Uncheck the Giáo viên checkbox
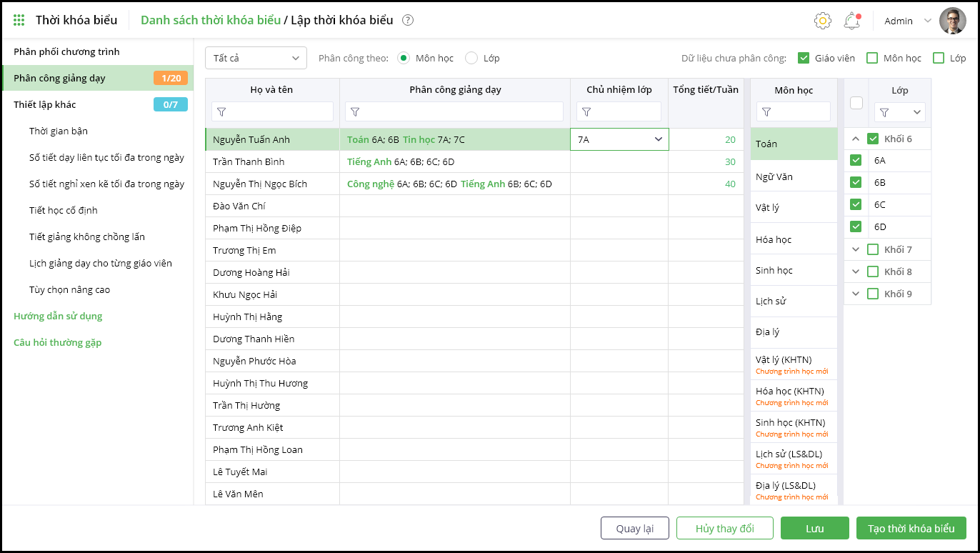 (x=804, y=58)
